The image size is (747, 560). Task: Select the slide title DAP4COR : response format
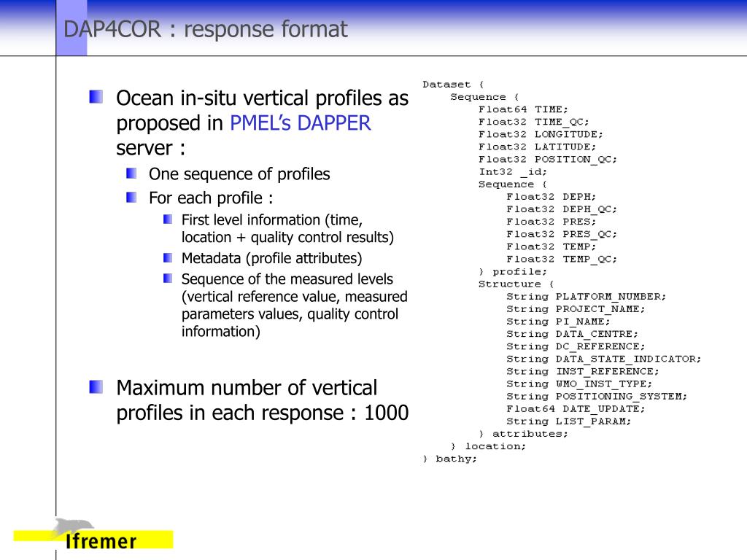point(205,29)
